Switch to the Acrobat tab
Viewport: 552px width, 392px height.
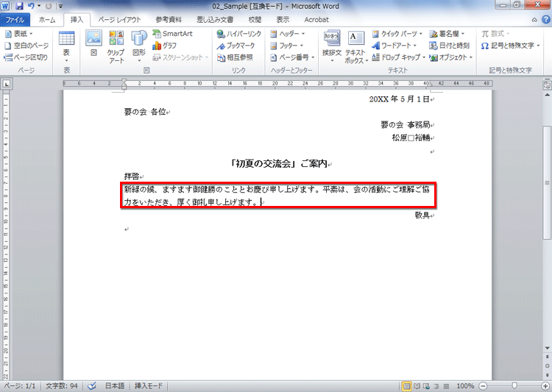316,20
